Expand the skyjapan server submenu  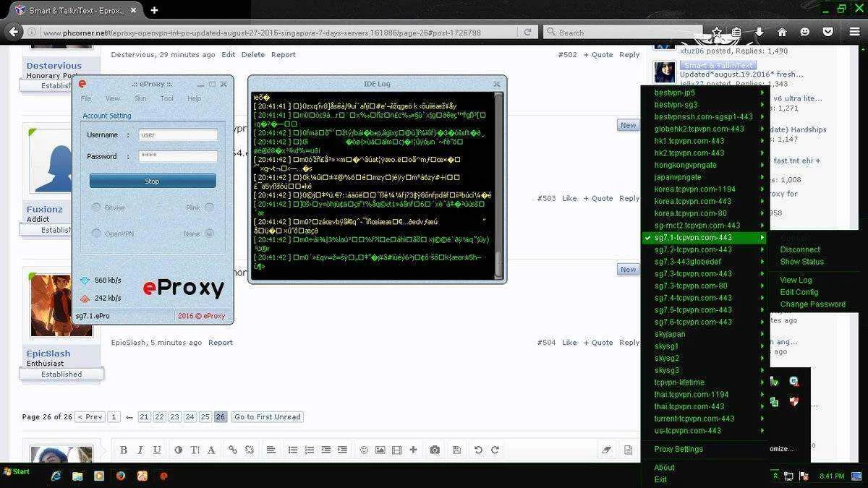click(705, 334)
